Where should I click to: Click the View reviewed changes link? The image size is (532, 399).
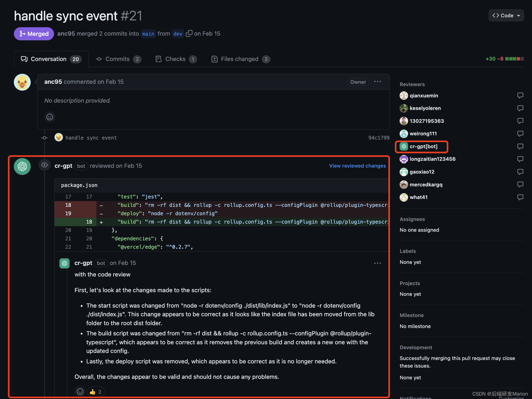pos(357,166)
